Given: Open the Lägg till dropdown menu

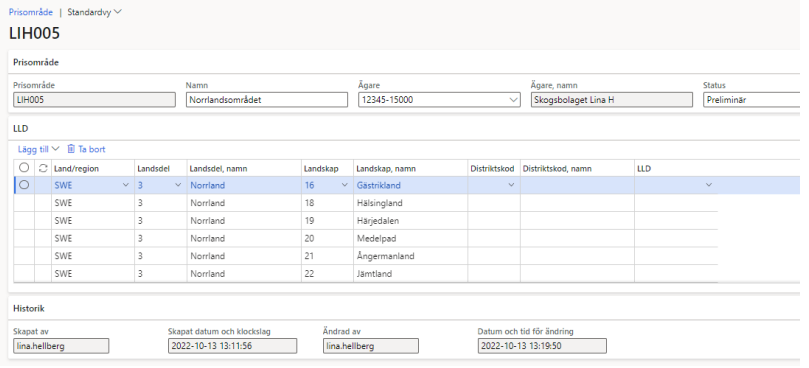Looking at the screenshot, I should pos(39,150).
